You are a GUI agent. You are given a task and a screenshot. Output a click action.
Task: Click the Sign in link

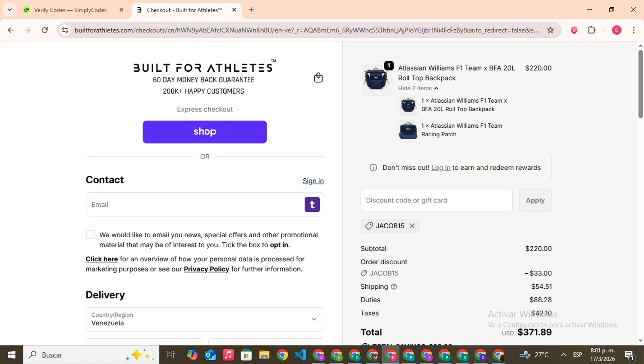pyautogui.click(x=313, y=181)
